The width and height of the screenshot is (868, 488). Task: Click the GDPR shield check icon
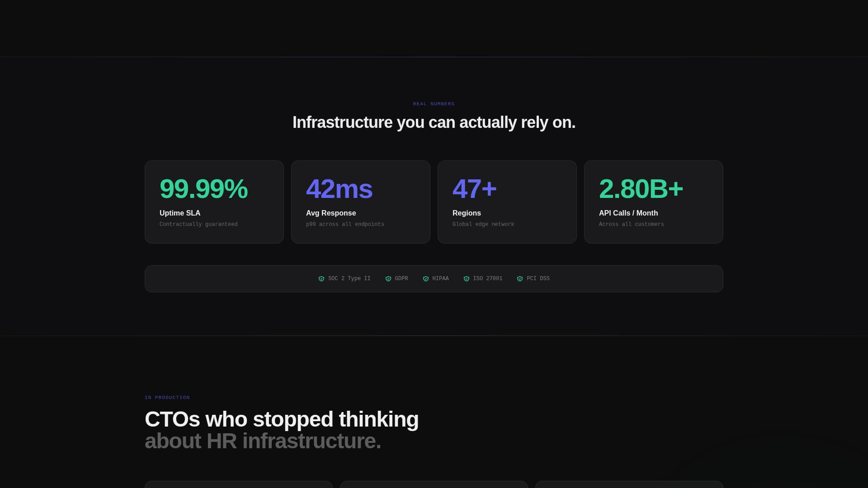point(388,279)
